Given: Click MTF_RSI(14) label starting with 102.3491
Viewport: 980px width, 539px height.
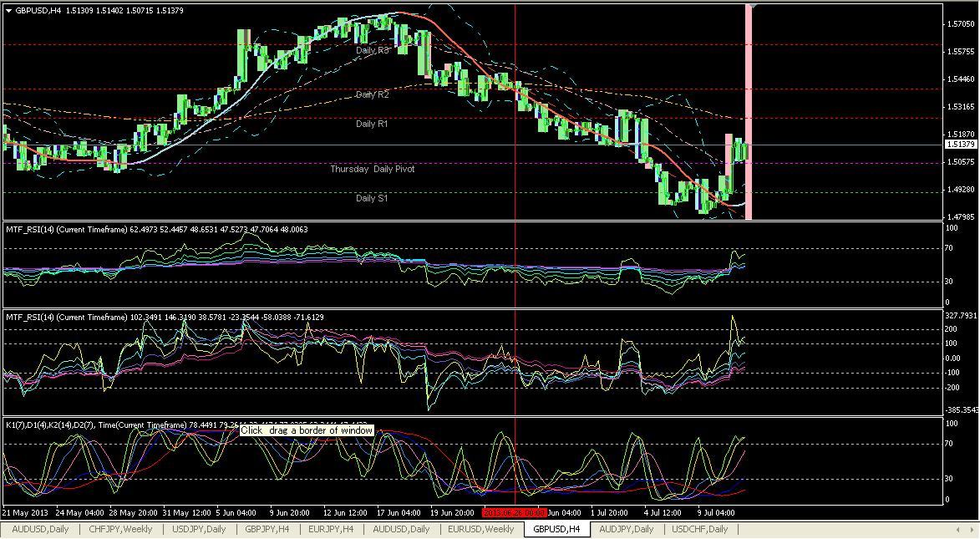Looking at the screenshot, I should pos(165,317).
